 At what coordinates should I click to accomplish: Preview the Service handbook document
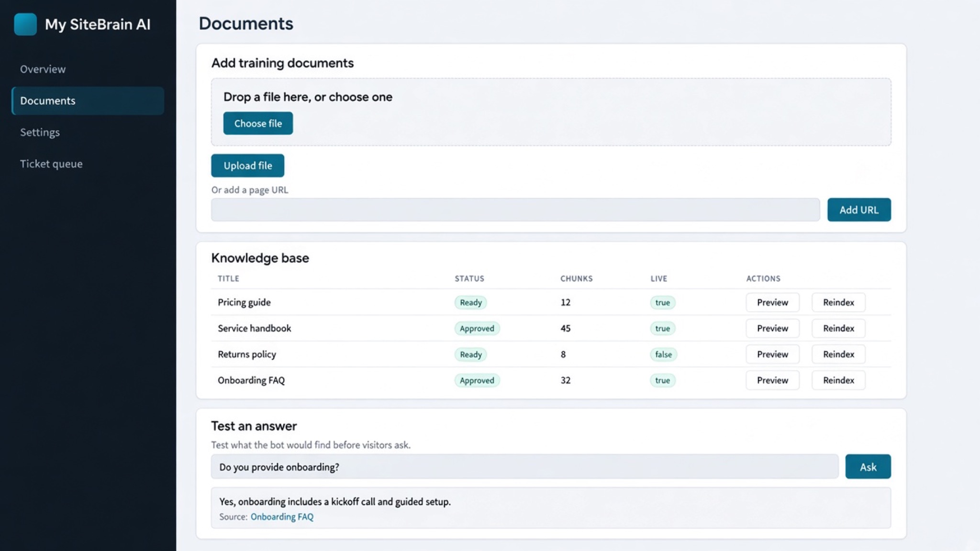click(x=772, y=328)
